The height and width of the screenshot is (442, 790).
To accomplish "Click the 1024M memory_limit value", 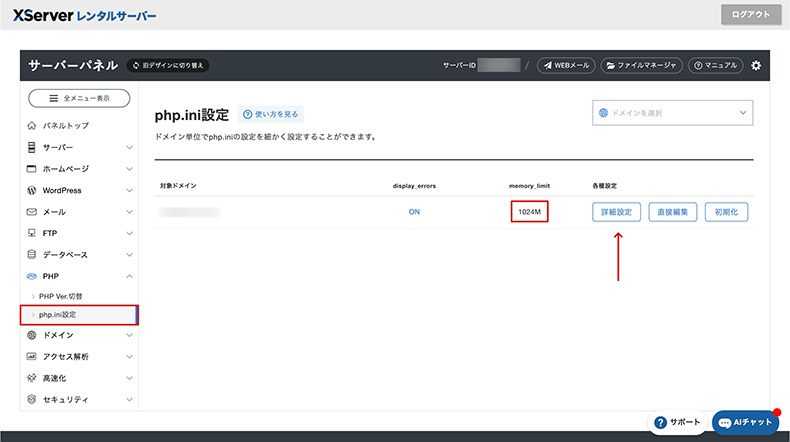I will point(530,212).
